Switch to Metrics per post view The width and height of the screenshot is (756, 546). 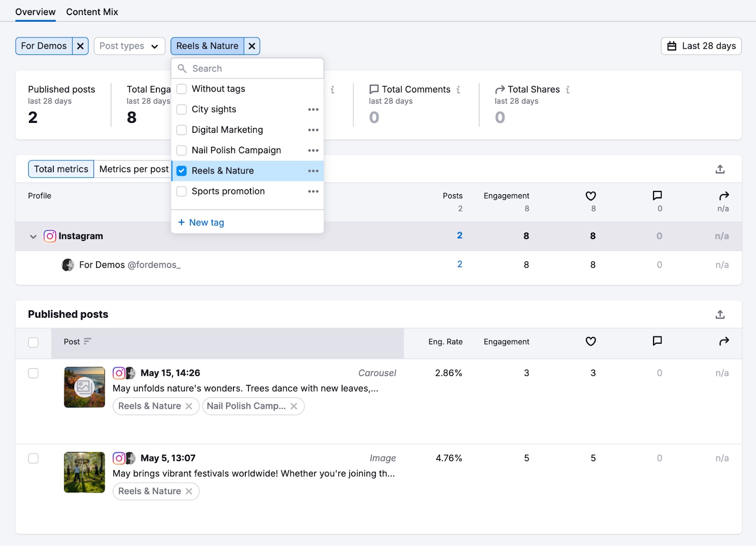pos(133,169)
